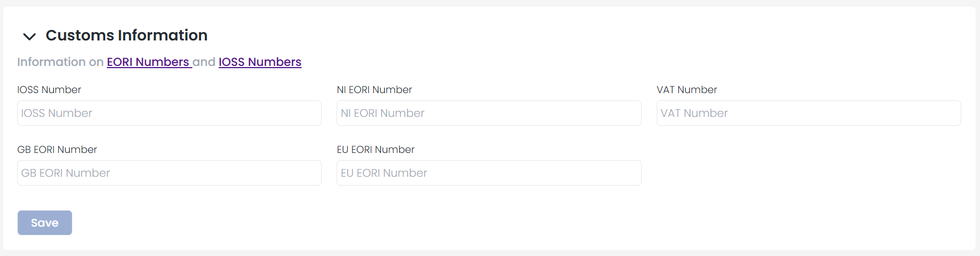Screen dimensions: 980x256
Task: Click the NI EORI Number field label
Action: coord(374,90)
